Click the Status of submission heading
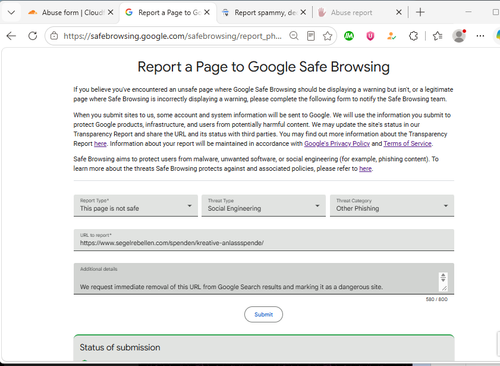The height and width of the screenshot is (366, 500). pyautogui.click(x=120, y=347)
